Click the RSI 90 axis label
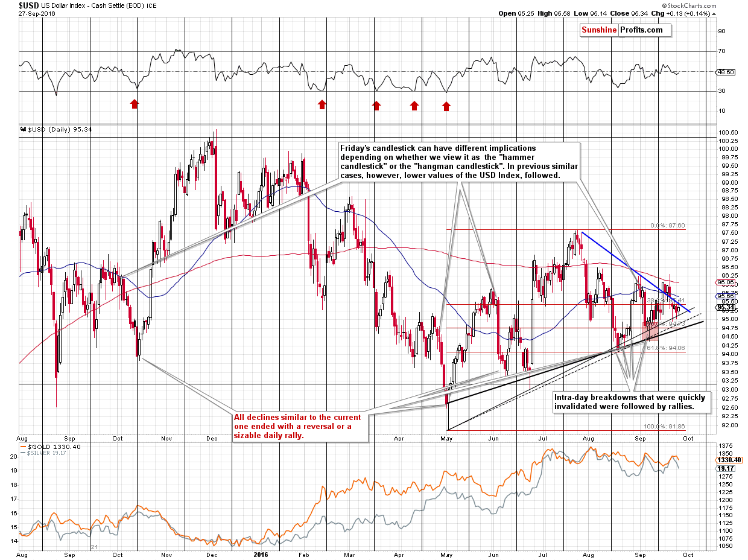Screen dimensions: 748x560 721,31
